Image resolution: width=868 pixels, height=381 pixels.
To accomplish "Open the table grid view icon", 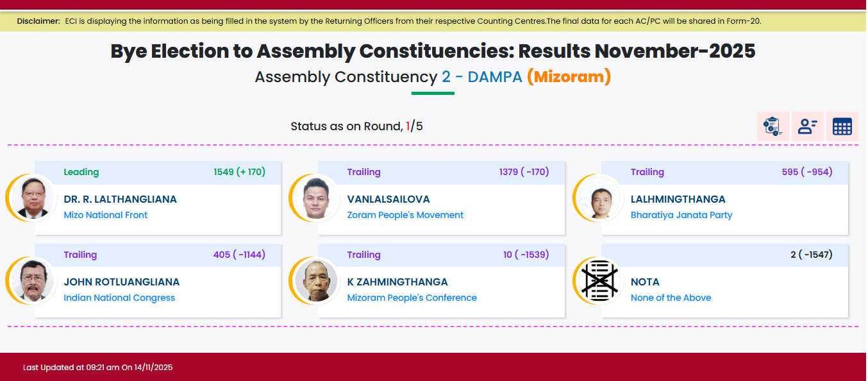I will point(842,126).
